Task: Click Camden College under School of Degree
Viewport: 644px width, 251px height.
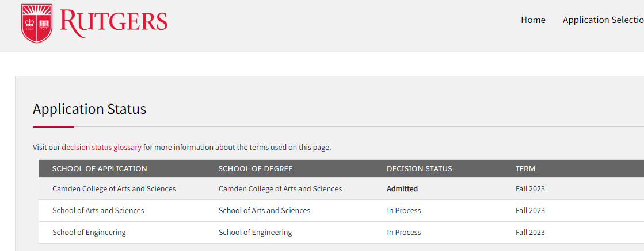Action: point(280,188)
